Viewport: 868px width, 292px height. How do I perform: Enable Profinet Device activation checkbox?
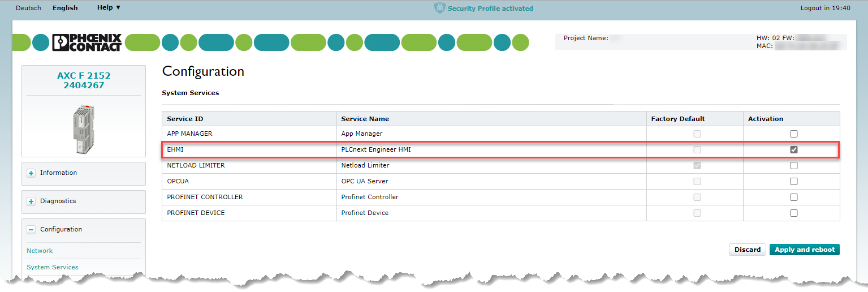tap(794, 213)
